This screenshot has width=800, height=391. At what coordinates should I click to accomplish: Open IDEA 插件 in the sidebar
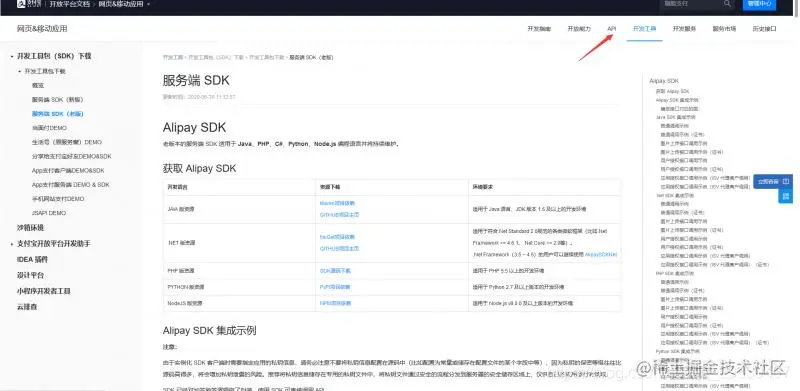pos(32,259)
